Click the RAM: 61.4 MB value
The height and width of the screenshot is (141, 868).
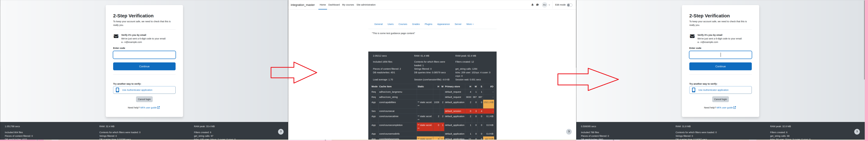421,56
